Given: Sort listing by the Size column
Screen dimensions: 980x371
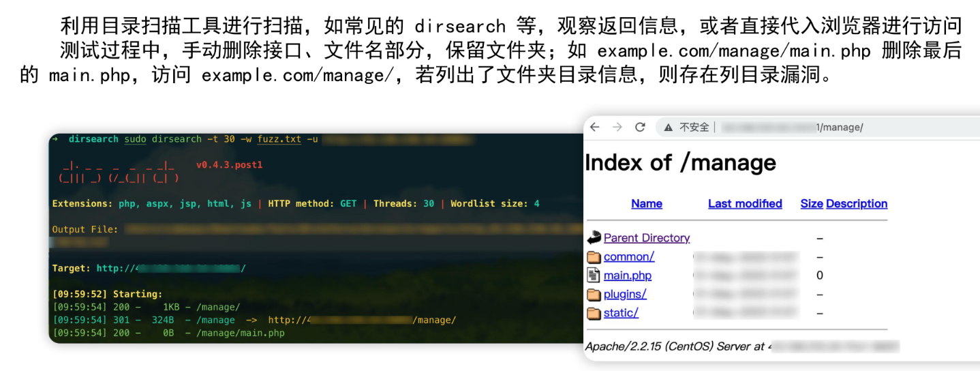Looking at the screenshot, I should [x=811, y=204].
